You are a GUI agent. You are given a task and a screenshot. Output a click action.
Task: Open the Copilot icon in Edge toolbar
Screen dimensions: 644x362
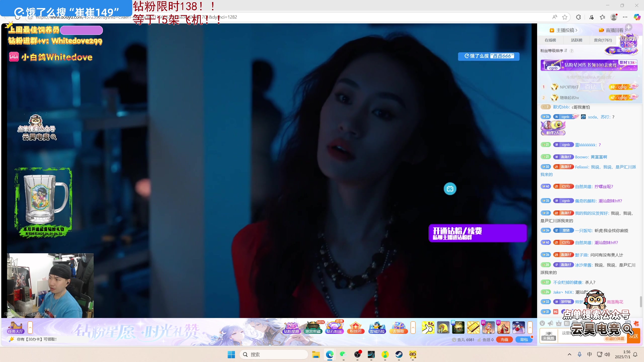[637, 17]
